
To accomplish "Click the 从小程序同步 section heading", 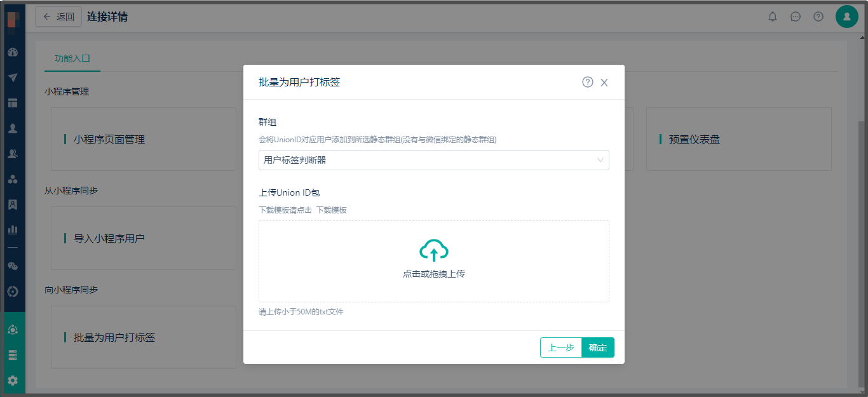I will [x=71, y=191].
